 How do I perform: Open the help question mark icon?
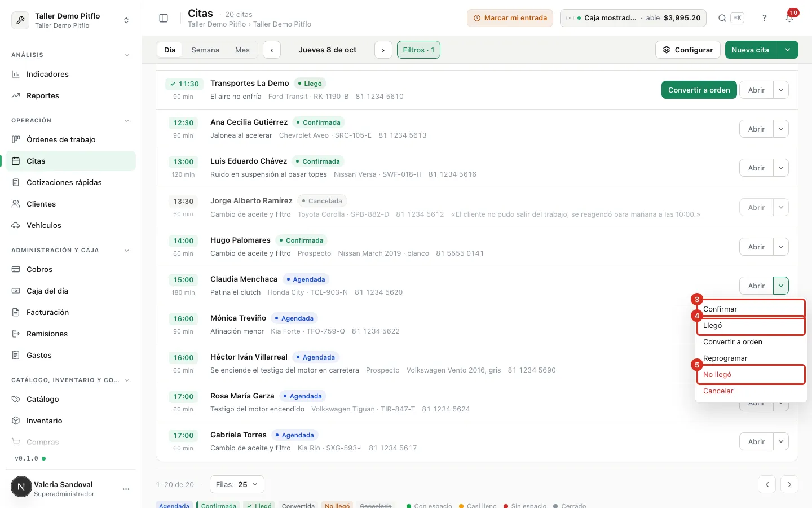pos(765,18)
